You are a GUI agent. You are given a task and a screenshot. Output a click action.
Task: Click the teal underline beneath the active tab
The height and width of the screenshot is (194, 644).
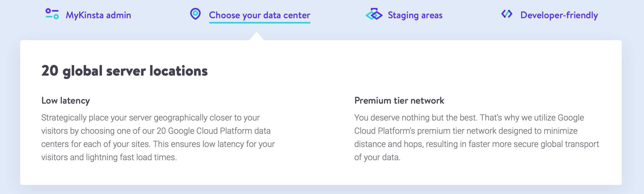pyautogui.click(x=260, y=22)
